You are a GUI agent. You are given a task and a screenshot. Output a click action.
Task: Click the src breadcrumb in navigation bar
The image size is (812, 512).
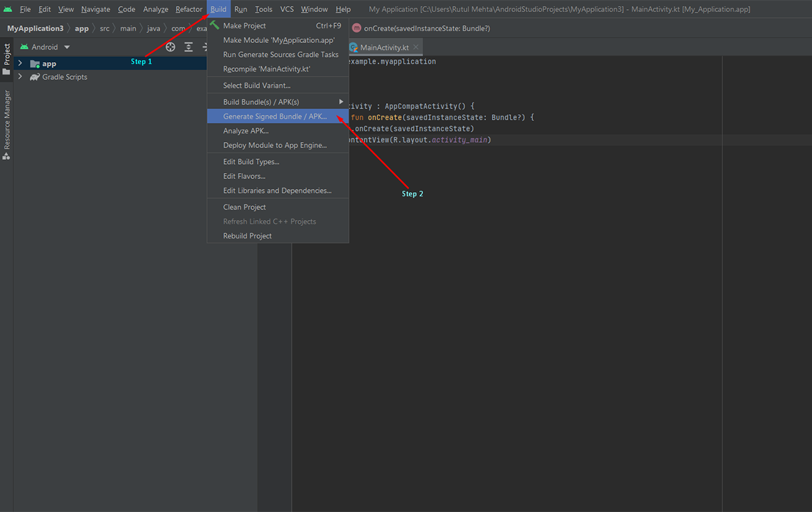click(x=104, y=28)
